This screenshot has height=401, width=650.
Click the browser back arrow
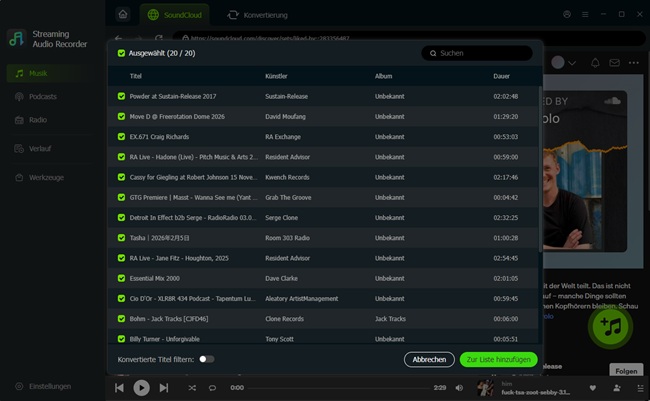pos(119,38)
